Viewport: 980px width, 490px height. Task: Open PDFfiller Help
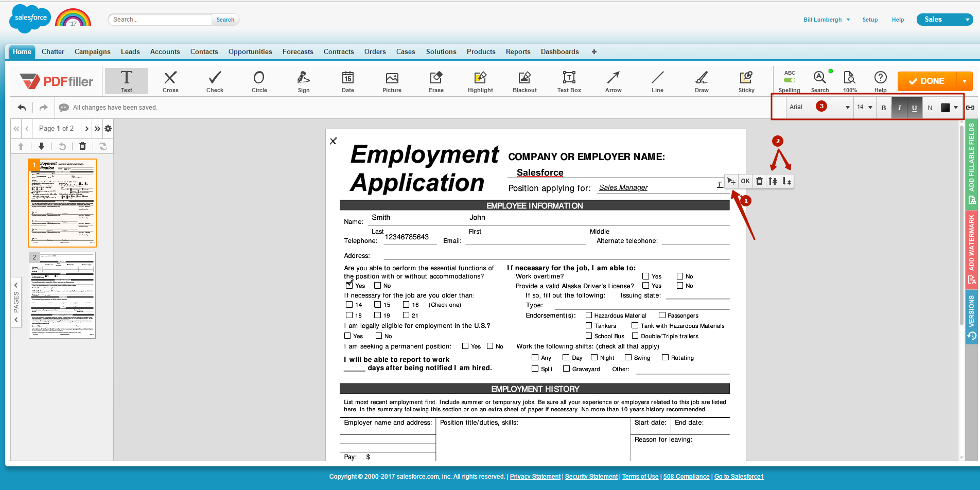(880, 81)
